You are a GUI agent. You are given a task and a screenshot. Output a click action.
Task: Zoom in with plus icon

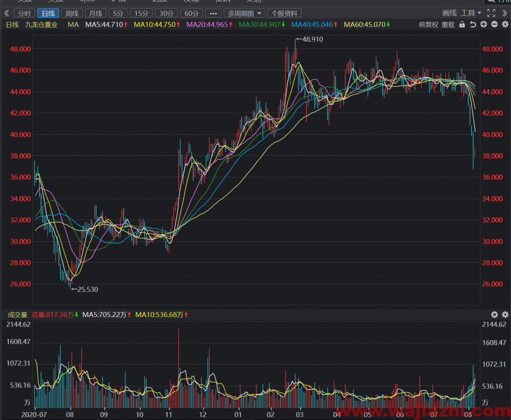pos(484,24)
